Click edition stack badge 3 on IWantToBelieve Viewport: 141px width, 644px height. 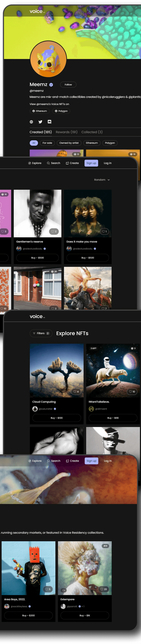133,348
